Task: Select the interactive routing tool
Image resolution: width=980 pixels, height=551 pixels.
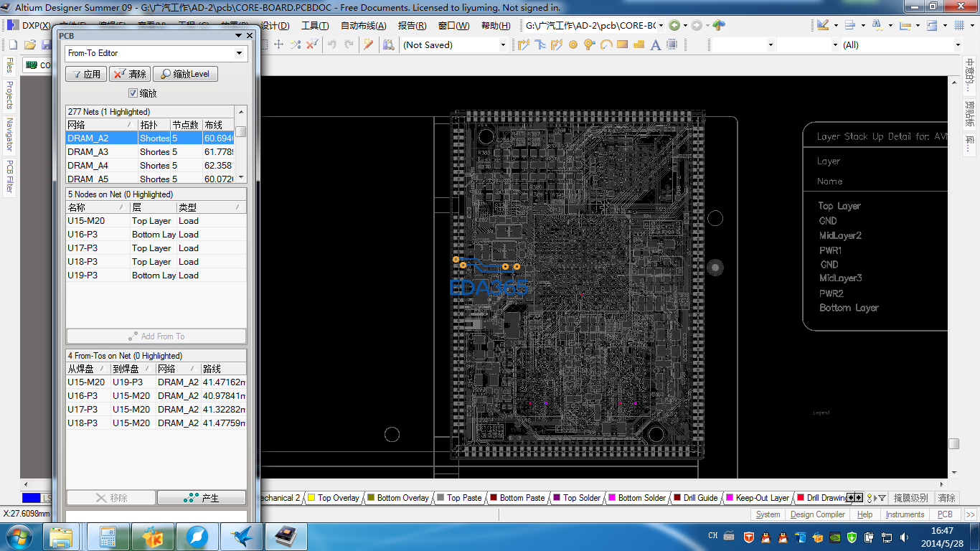Action: (x=523, y=44)
